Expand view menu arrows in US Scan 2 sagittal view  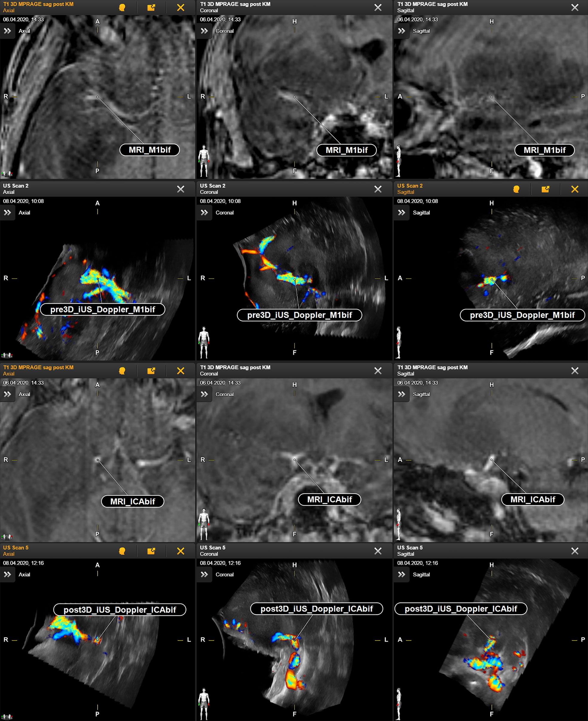(x=401, y=213)
